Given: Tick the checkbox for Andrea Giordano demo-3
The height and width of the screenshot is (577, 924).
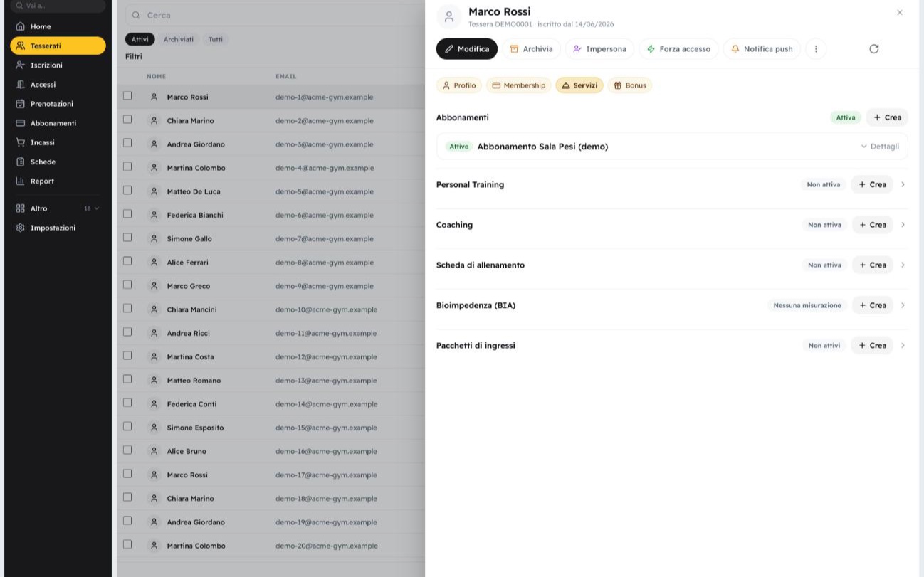Looking at the screenshot, I should click(127, 143).
